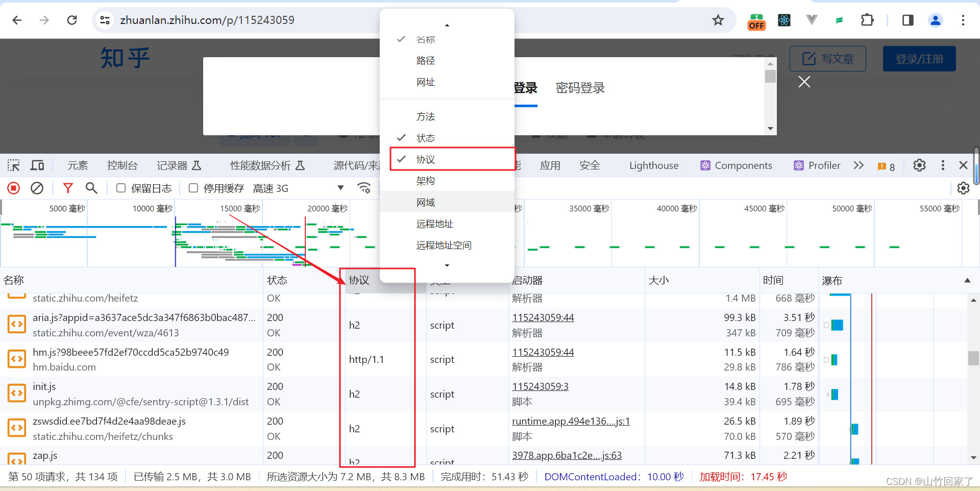Open network search magnifier
The width and height of the screenshot is (980, 491).
91,188
